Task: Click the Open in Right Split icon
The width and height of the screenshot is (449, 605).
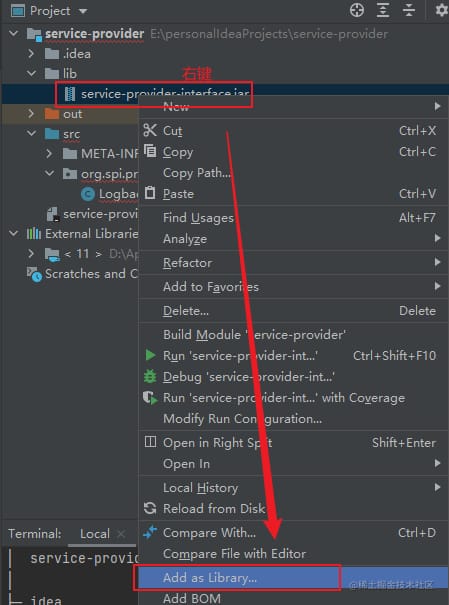Action: pos(150,442)
